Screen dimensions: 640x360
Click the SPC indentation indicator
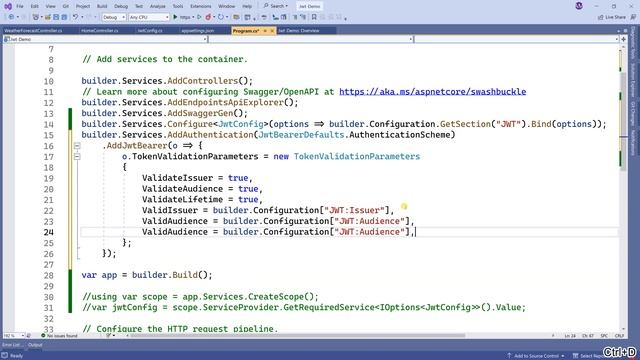click(604, 336)
